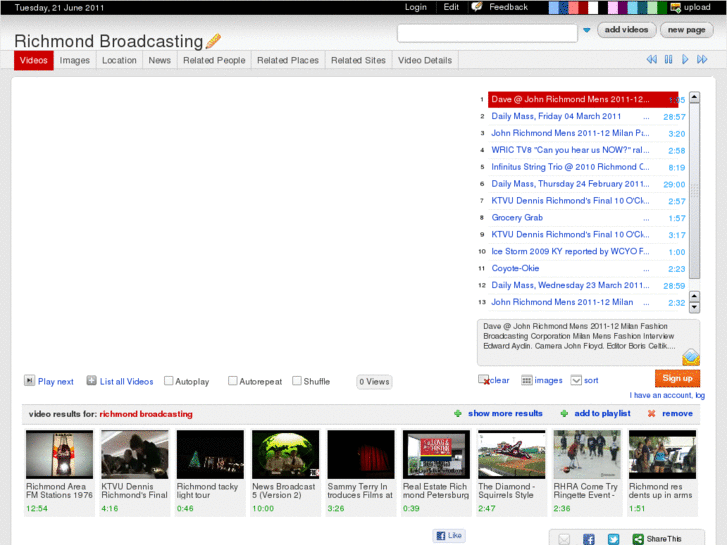
Task: Share via the email envelope icon
Action: (564, 539)
